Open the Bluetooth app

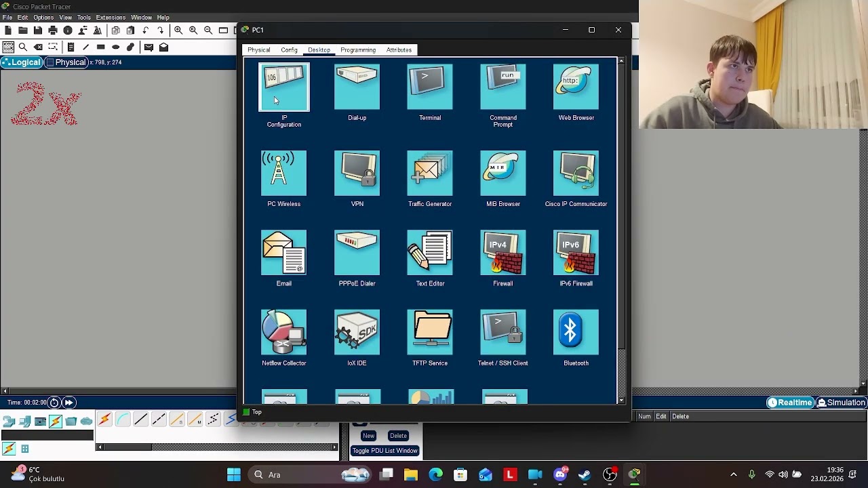576,332
